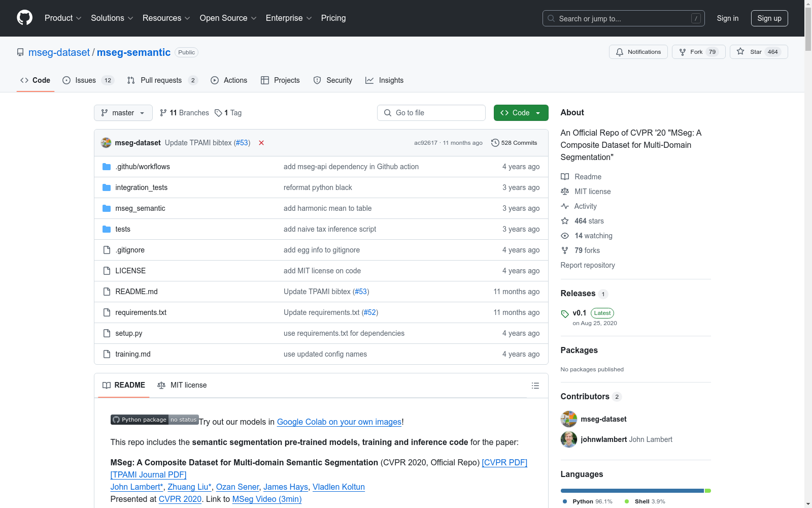Open the 1 Tag link
The width and height of the screenshot is (812, 508).
[x=228, y=113]
